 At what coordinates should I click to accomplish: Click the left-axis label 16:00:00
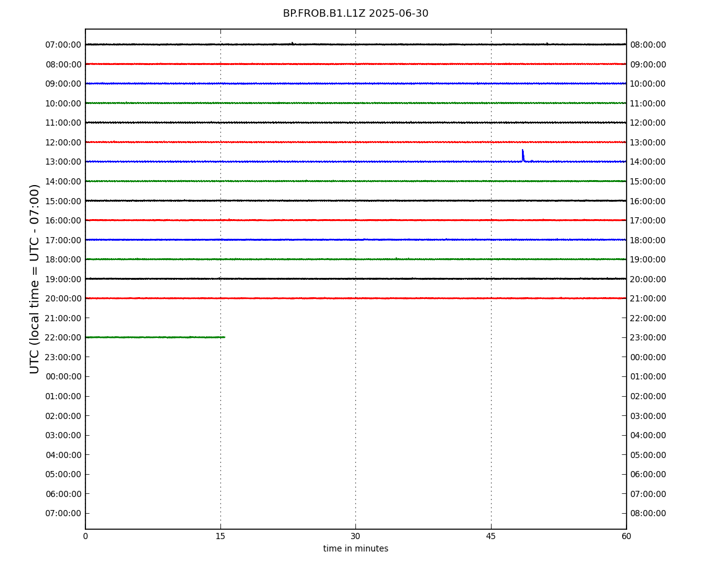63,221
